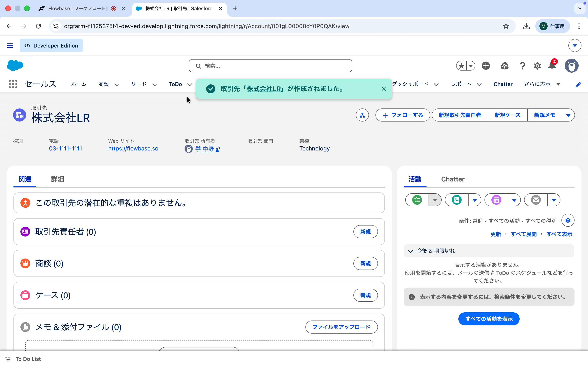This screenshot has width=588, height=367.
Task: Expand the さらに表示 menu
Action: coord(542,84)
